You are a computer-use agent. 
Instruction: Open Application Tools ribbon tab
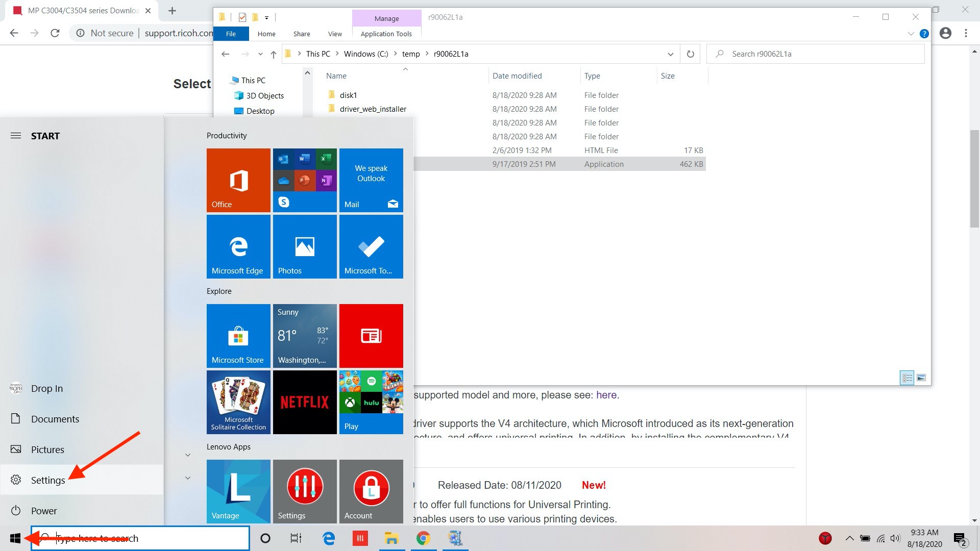coord(386,34)
